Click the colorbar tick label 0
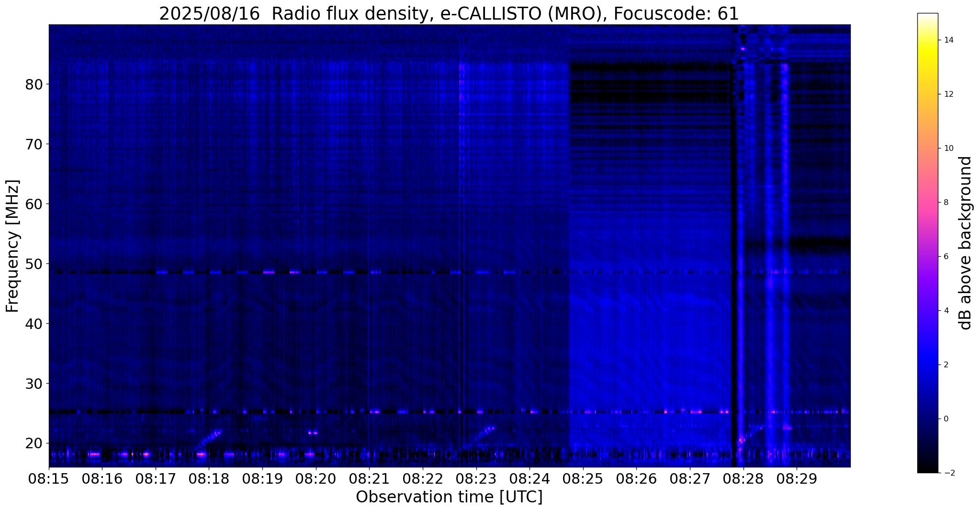 click(946, 419)
